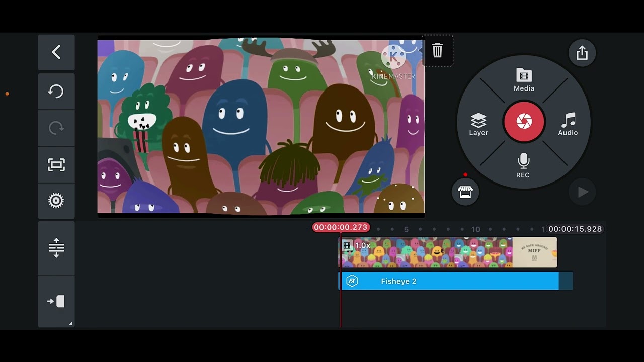
Task: Undo the last edit
Action: (x=56, y=91)
